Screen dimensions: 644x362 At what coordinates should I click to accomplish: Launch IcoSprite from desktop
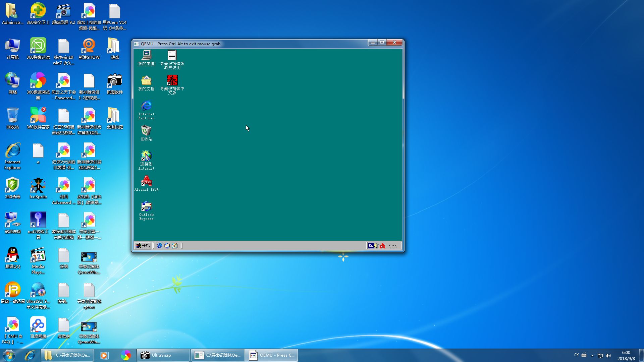coord(38,188)
